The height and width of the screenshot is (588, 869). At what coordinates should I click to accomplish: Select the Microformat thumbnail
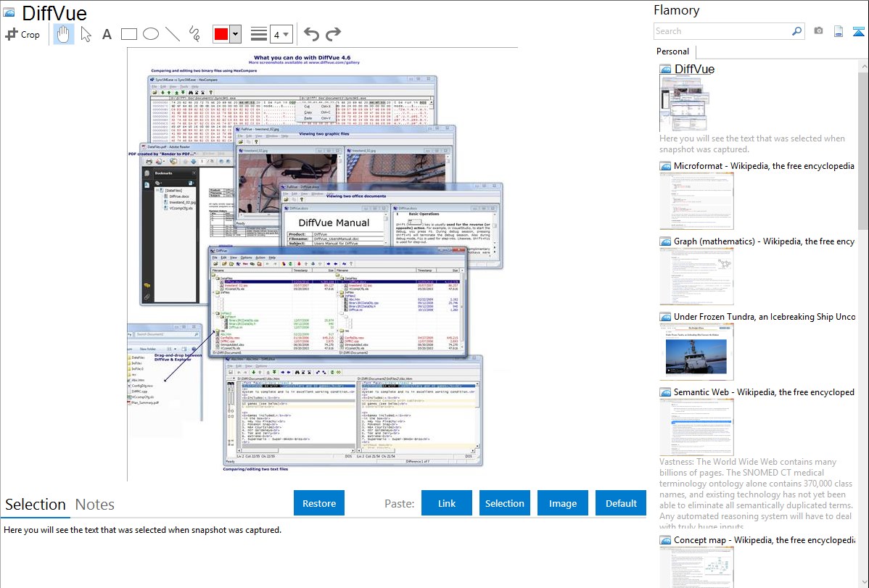pos(696,201)
